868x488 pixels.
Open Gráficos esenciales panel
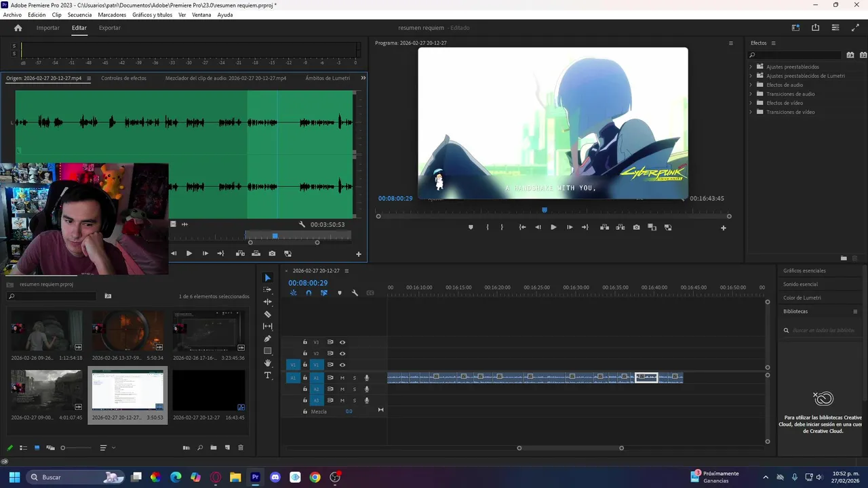coord(804,271)
